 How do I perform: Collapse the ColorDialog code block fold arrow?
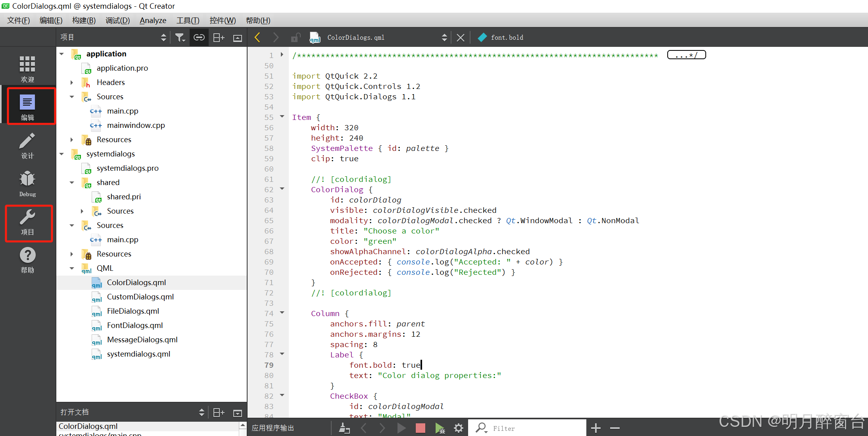(282, 189)
